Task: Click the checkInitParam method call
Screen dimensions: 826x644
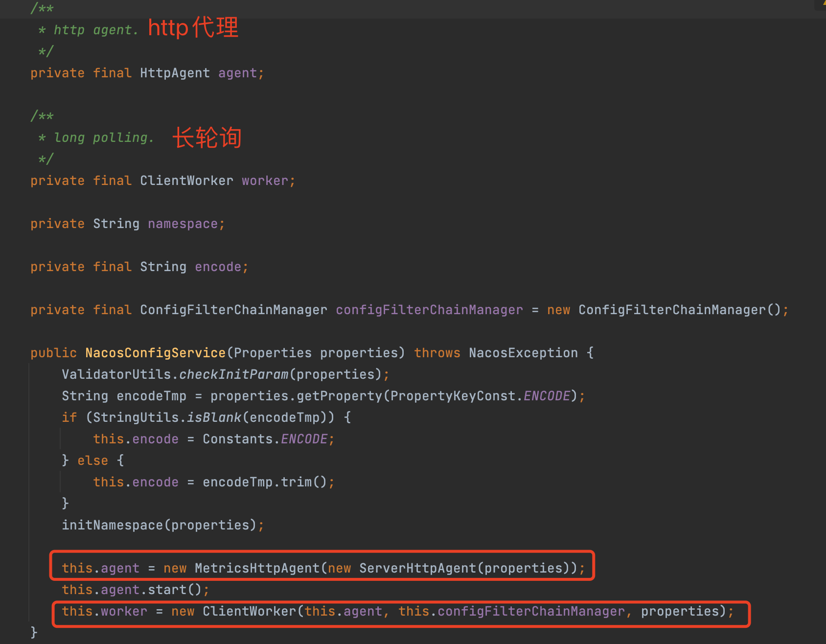Action: click(x=233, y=374)
